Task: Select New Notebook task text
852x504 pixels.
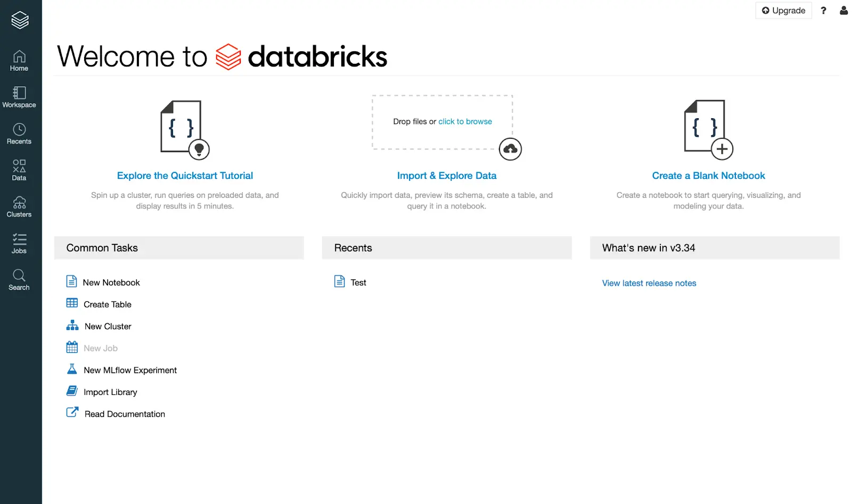Action: (x=111, y=283)
